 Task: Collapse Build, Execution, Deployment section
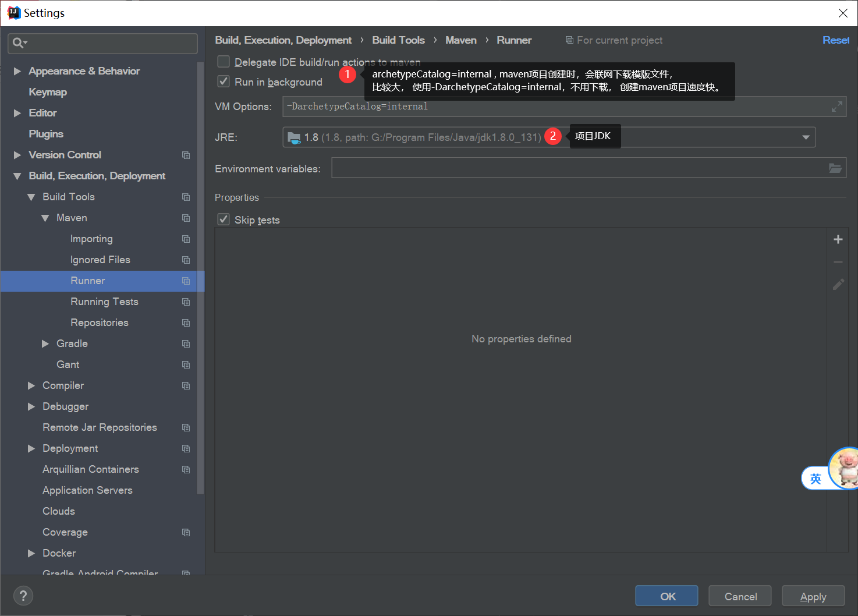[x=17, y=176]
